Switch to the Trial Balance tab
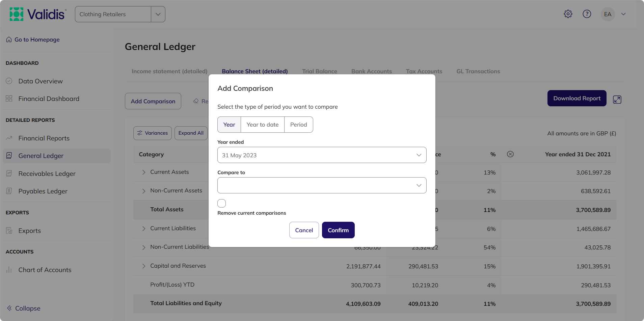Screen dimensions: 644x321 pyautogui.click(x=320, y=71)
